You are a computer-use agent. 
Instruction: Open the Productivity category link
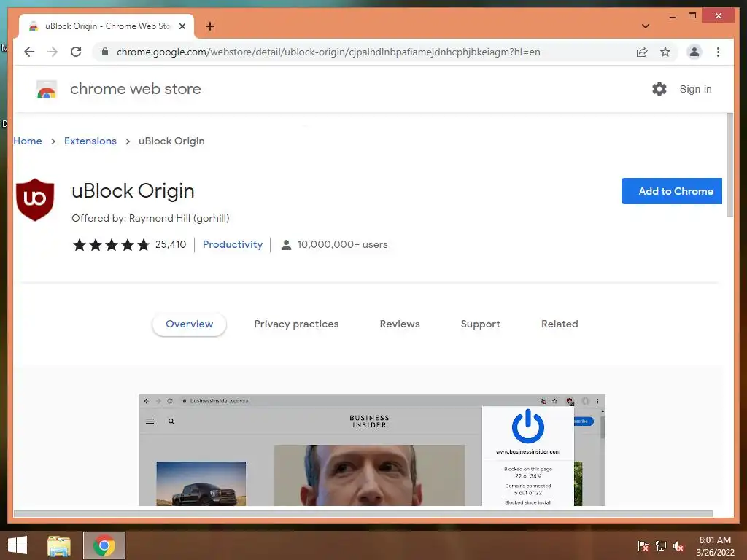[x=233, y=244]
